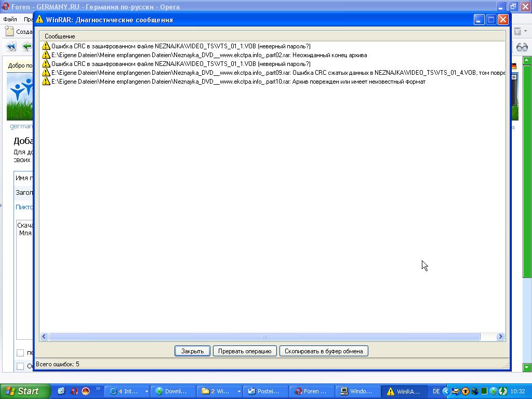
Task: Switch to the 'Foren ...' Opera taskbar button
Action: click(312, 391)
